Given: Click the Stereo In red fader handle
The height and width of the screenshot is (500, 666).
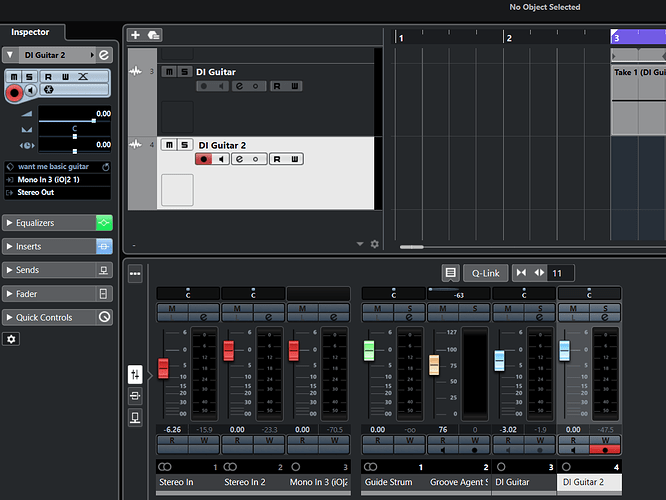Looking at the screenshot, I should coord(163,368).
